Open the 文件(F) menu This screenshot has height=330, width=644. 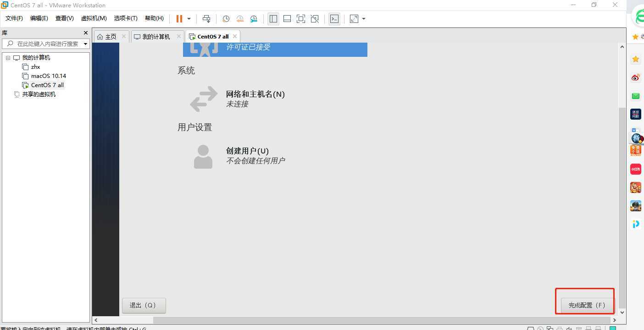click(x=14, y=18)
